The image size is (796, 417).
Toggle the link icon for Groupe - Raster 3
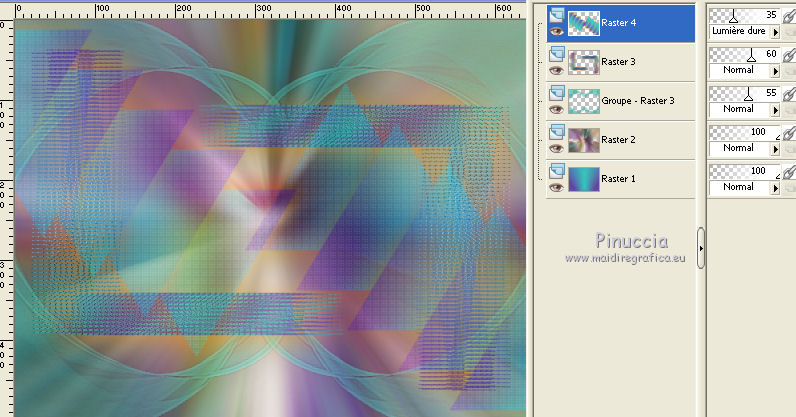tap(788, 94)
